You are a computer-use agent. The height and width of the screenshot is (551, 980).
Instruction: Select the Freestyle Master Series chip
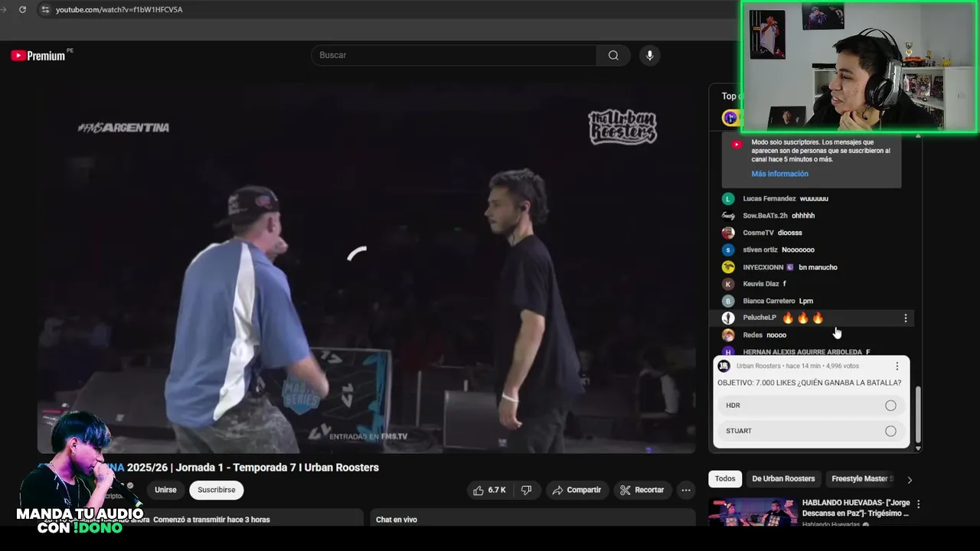(862, 479)
